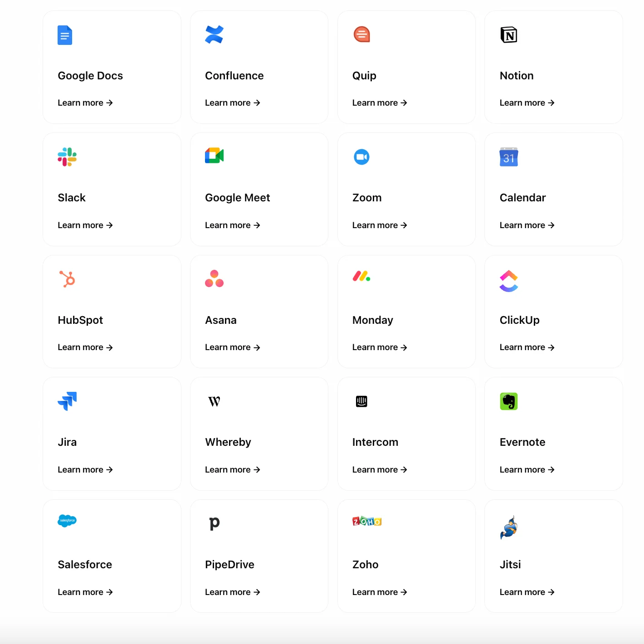Click the Salesforce cloud icon

[x=67, y=521]
